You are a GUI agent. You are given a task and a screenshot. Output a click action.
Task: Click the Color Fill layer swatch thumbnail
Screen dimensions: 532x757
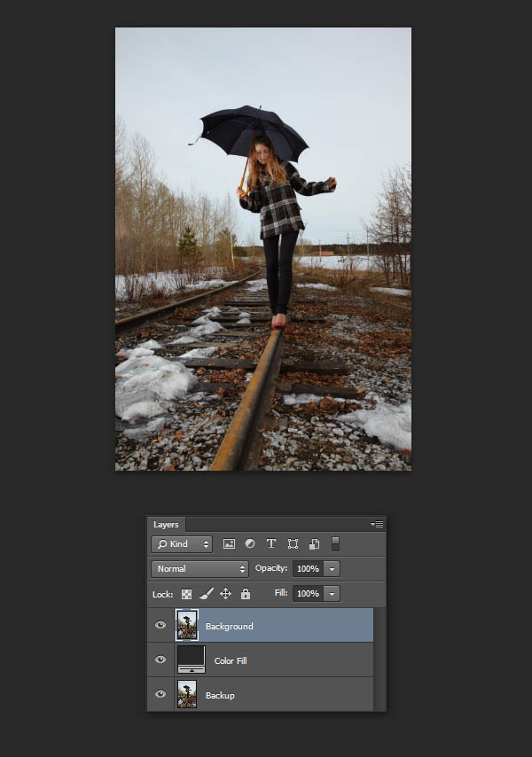point(191,658)
